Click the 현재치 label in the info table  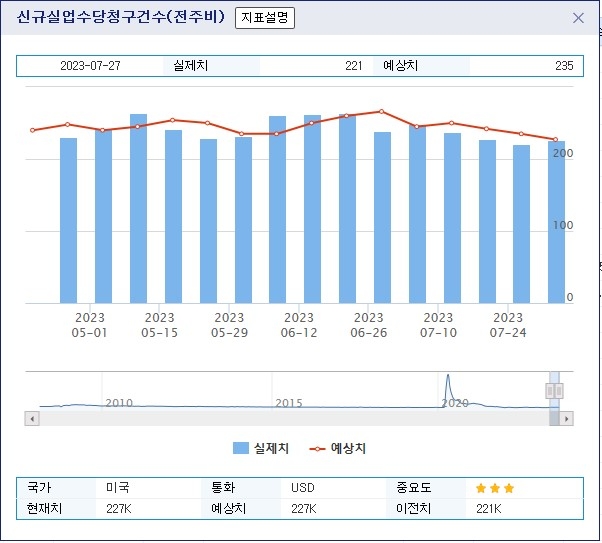(44, 508)
